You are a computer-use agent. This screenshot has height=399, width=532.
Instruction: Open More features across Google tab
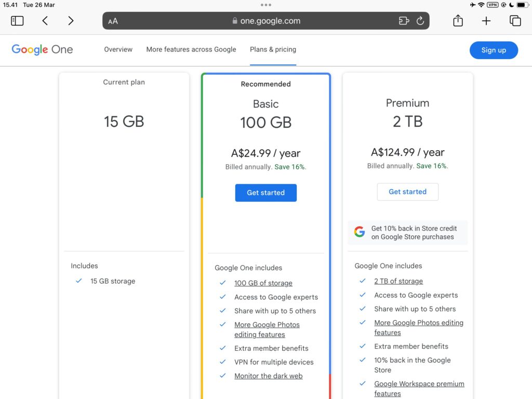point(191,49)
